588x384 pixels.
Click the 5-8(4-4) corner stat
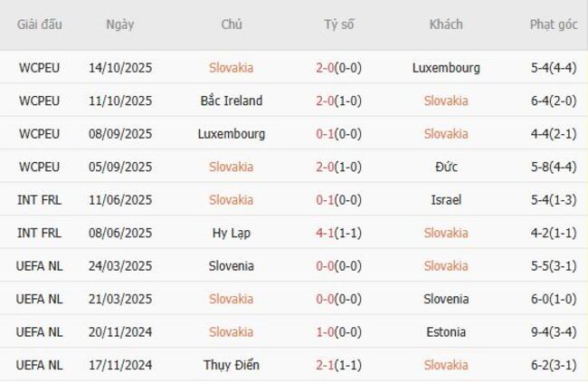tap(553, 167)
